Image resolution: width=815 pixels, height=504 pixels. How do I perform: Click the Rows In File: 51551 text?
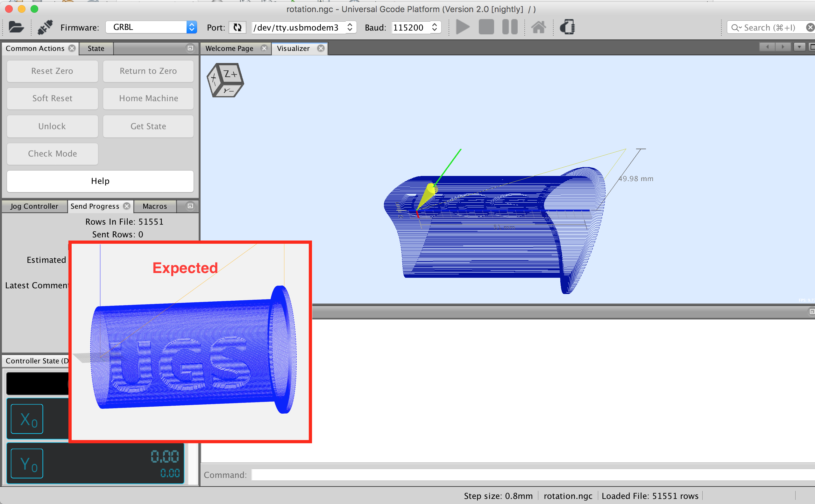[124, 222]
